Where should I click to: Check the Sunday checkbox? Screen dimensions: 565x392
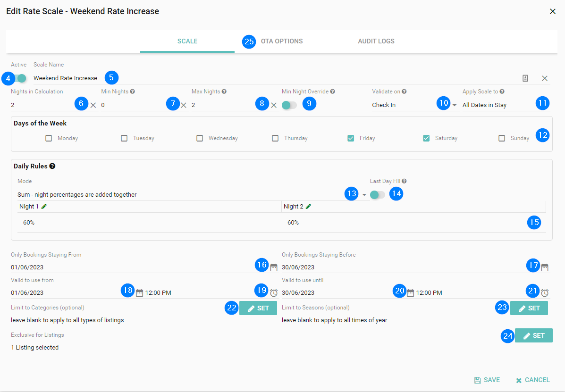coord(502,138)
